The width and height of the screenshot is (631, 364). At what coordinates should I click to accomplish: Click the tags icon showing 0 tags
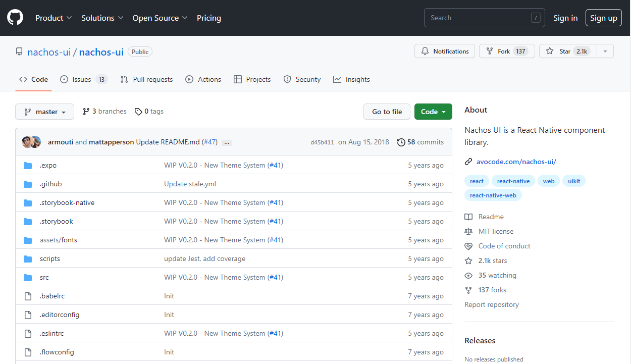(138, 112)
